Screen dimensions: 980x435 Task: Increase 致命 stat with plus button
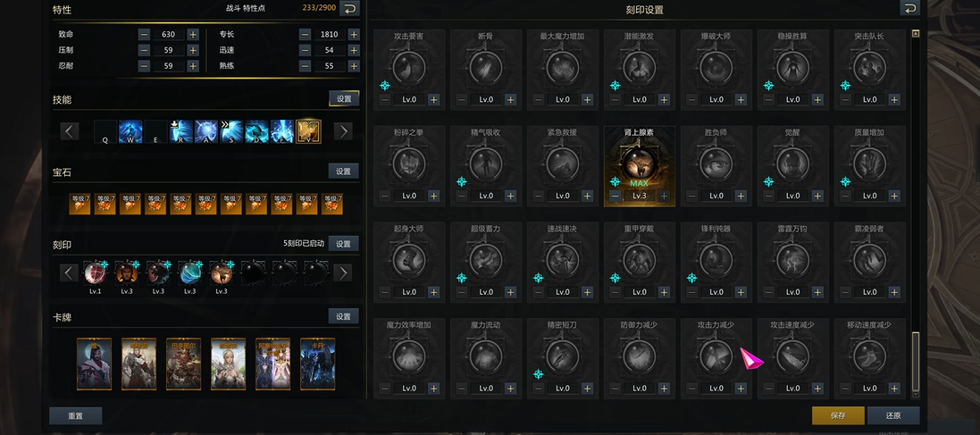click(193, 35)
